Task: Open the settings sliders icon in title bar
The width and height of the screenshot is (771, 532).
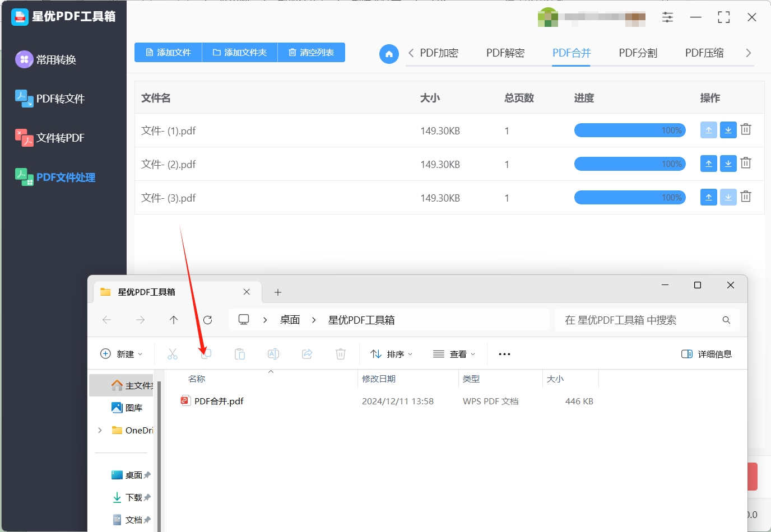Action: pos(667,17)
